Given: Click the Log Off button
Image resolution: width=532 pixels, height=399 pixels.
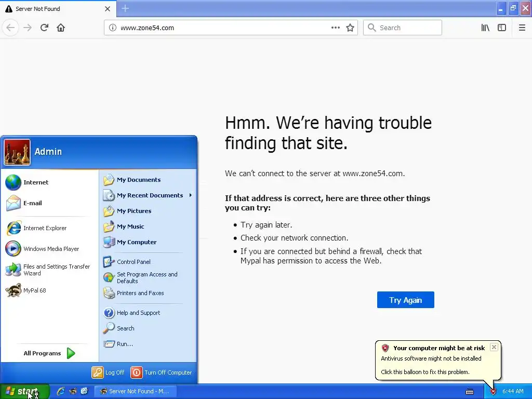Looking at the screenshot, I should coord(108,372).
